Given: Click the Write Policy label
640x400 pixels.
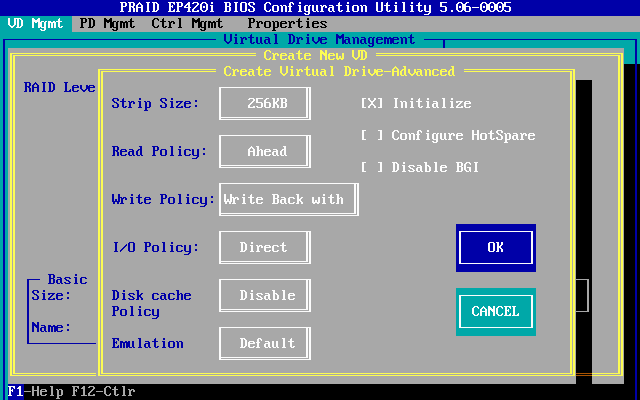Looking at the screenshot, I should pyautogui.click(x=163, y=199).
